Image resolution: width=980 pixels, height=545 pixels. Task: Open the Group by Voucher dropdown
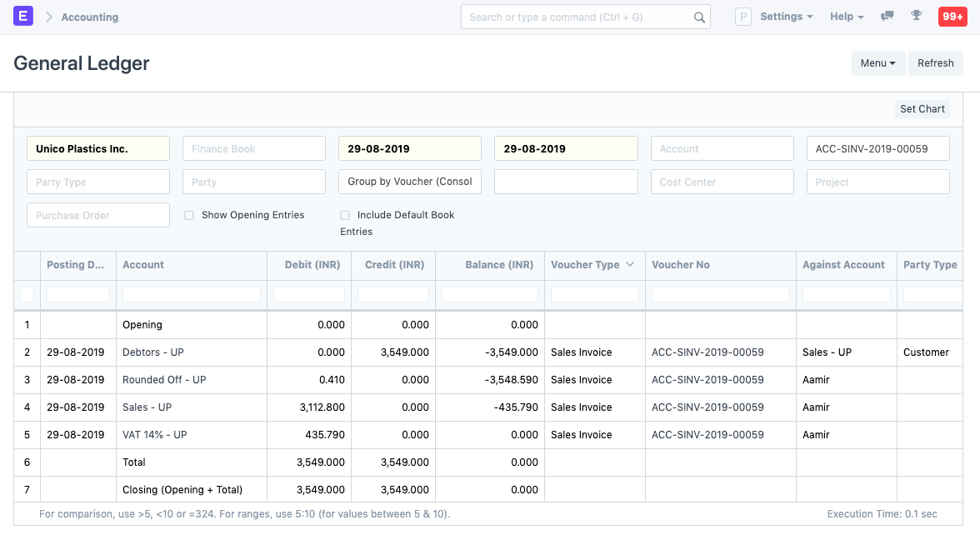coord(409,182)
